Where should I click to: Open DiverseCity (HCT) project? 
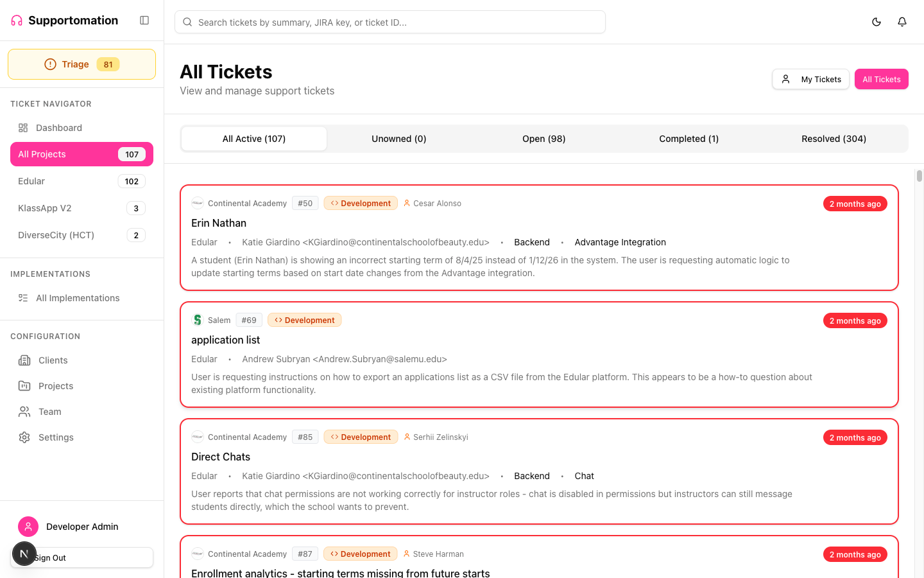click(x=56, y=235)
